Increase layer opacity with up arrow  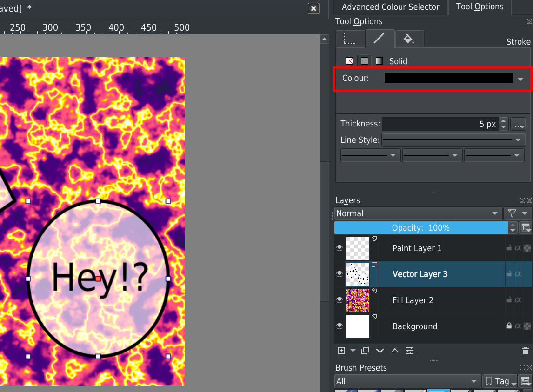tap(513, 225)
